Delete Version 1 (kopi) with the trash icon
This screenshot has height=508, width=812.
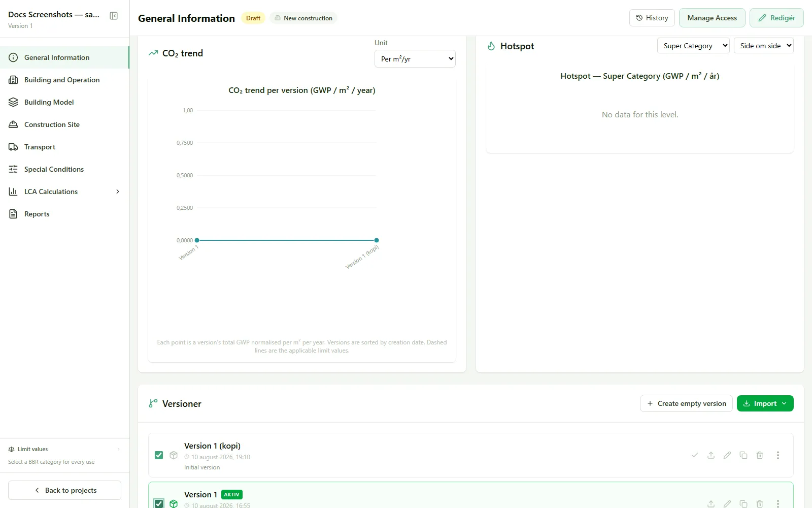coord(760,455)
